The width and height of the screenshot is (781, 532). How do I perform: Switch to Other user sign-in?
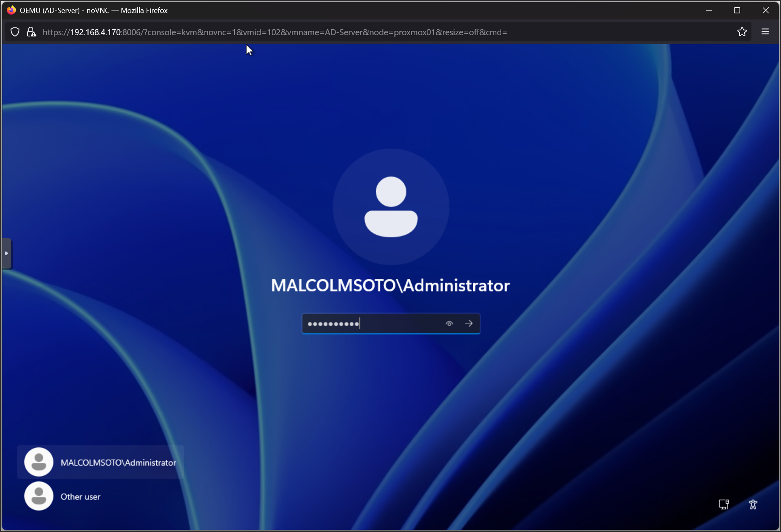pyautogui.click(x=81, y=497)
